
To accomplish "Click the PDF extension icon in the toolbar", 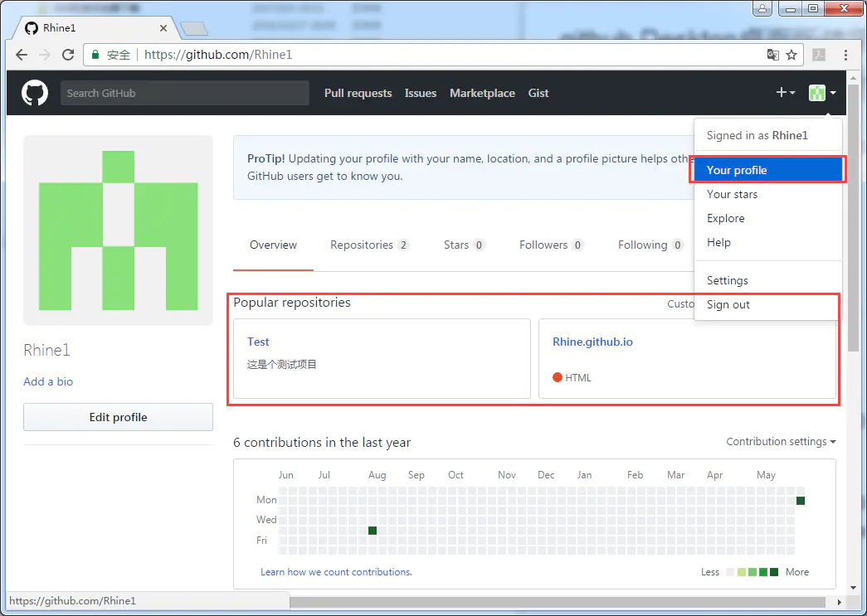I will [819, 55].
